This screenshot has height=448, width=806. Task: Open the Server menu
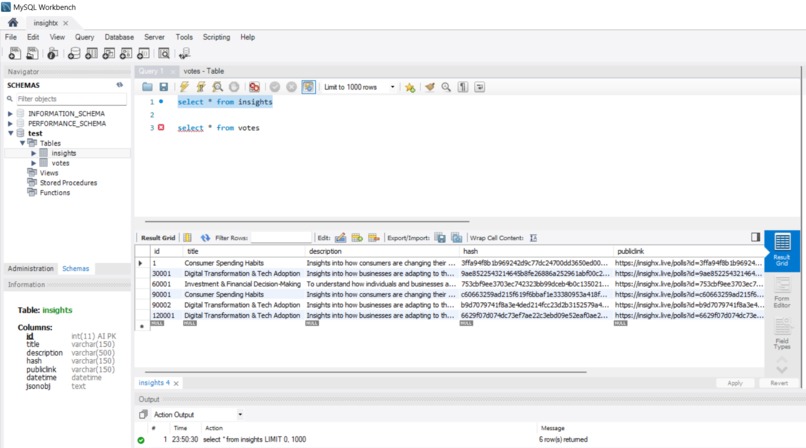(154, 37)
